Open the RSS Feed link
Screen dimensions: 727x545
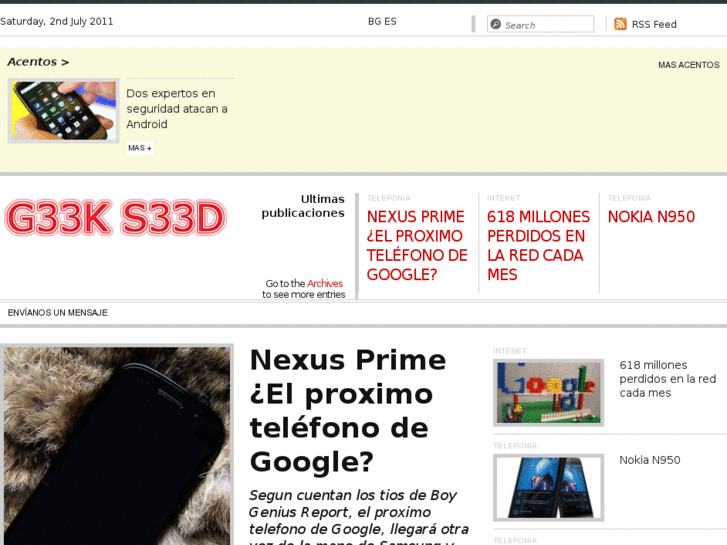click(654, 24)
